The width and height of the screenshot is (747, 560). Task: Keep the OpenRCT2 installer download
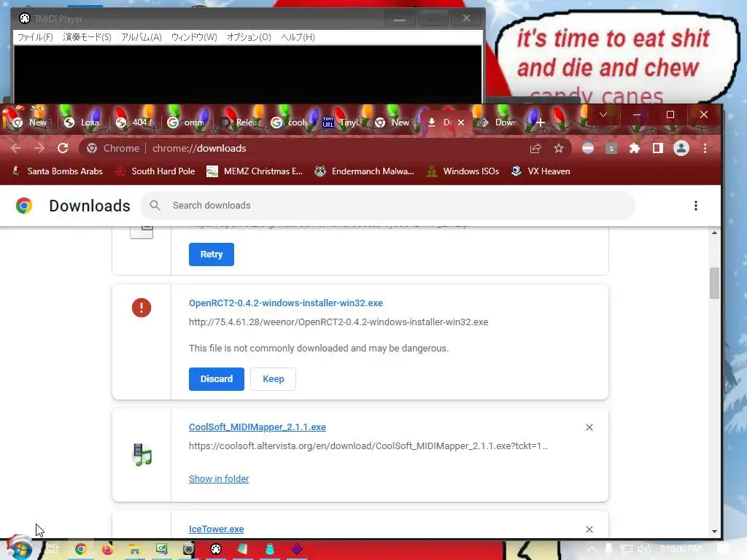(273, 379)
